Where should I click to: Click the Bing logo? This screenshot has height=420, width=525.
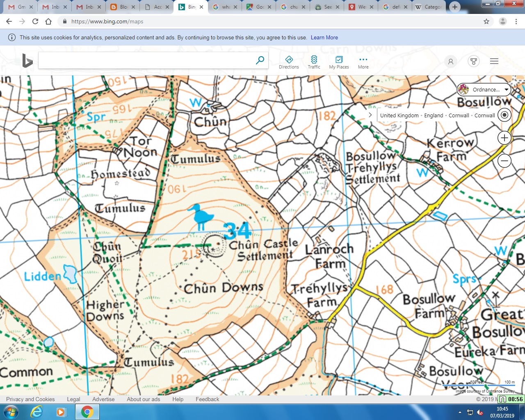(27, 61)
